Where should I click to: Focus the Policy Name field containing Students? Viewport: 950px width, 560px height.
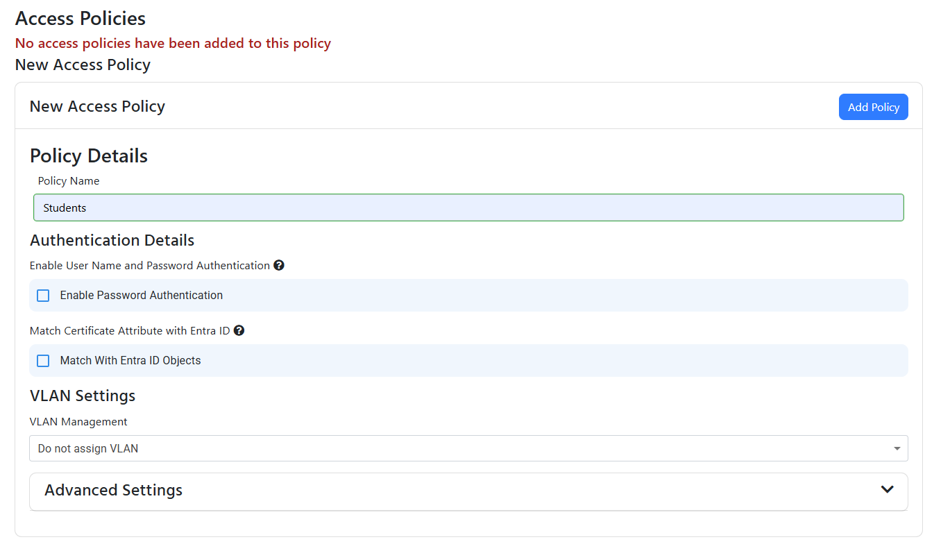pyautogui.click(x=468, y=207)
